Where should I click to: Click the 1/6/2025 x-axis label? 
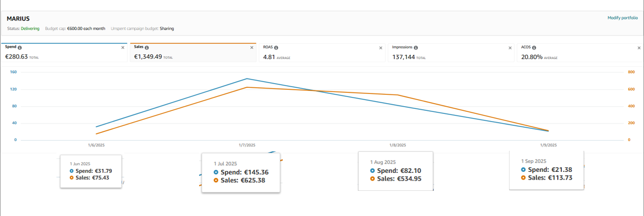96,145
